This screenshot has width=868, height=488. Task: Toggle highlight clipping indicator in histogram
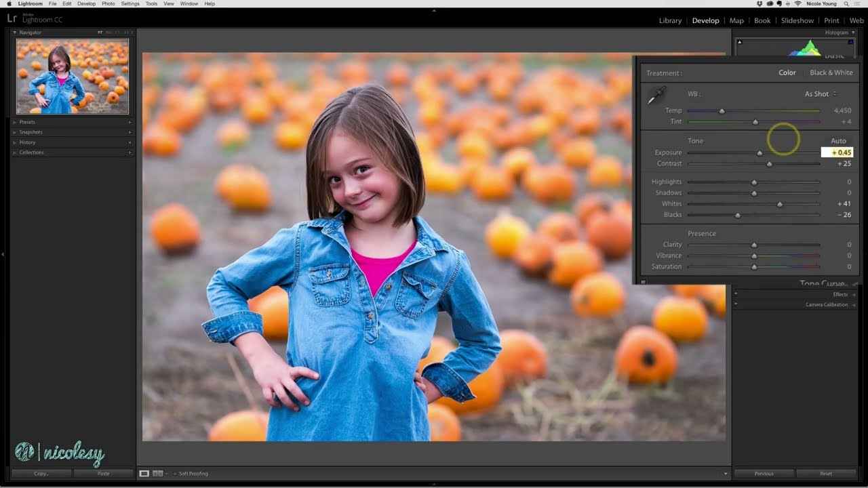[x=850, y=42]
